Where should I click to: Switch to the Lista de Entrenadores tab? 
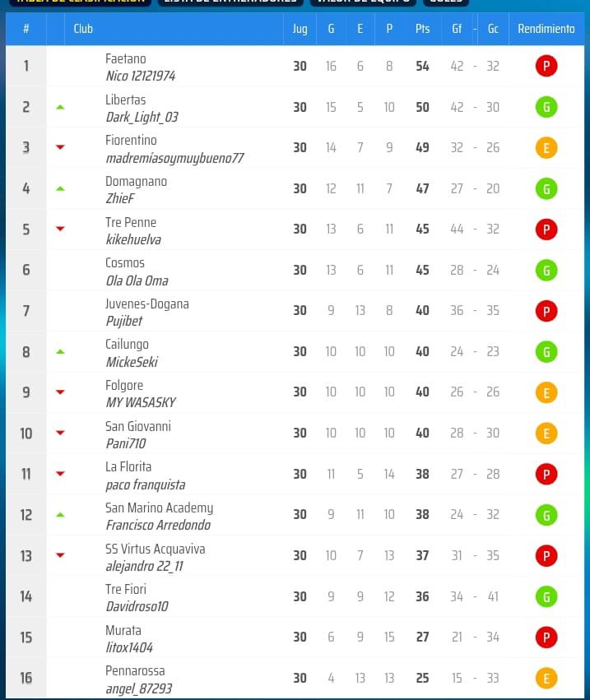pyautogui.click(x=230, y=2)
